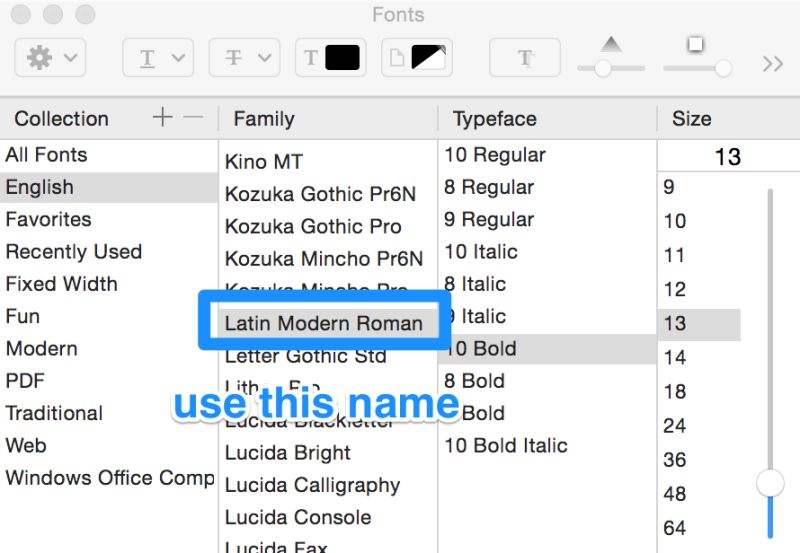Choose the Kozuka Mincho Pr6N family

tap(328, 259)
